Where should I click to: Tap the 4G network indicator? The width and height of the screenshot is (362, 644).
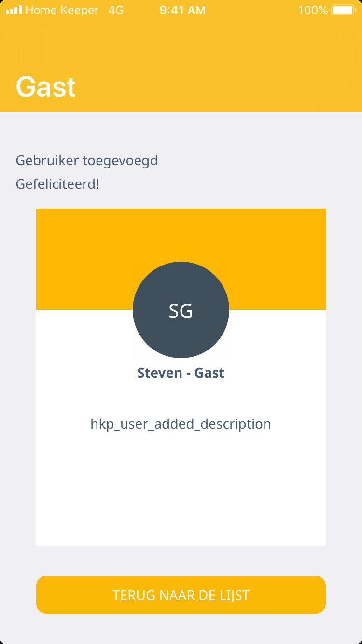[116, 10]
